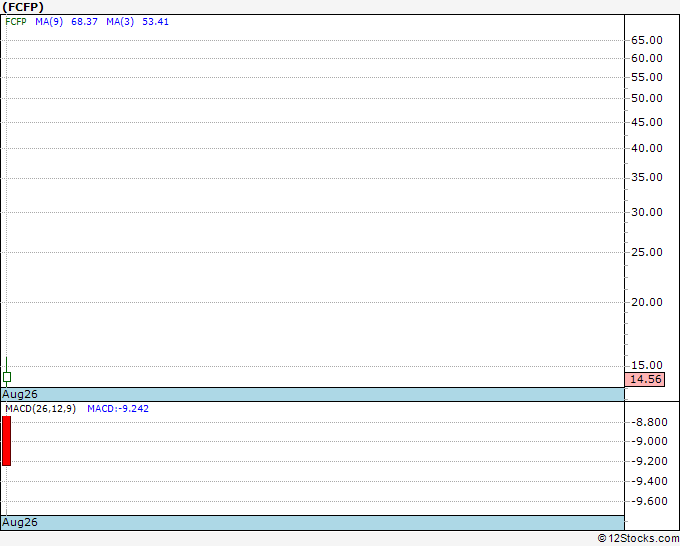
Task: Click the -9.000 MACD axis label
Action: pos(649,441)
